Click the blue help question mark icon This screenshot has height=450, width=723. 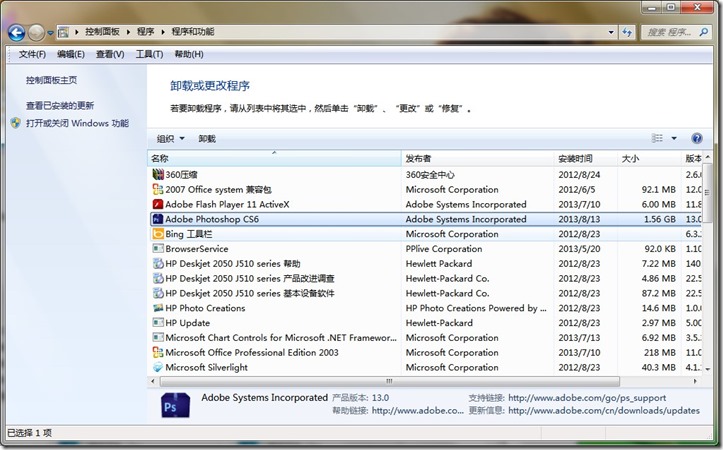tap(697, 138)
